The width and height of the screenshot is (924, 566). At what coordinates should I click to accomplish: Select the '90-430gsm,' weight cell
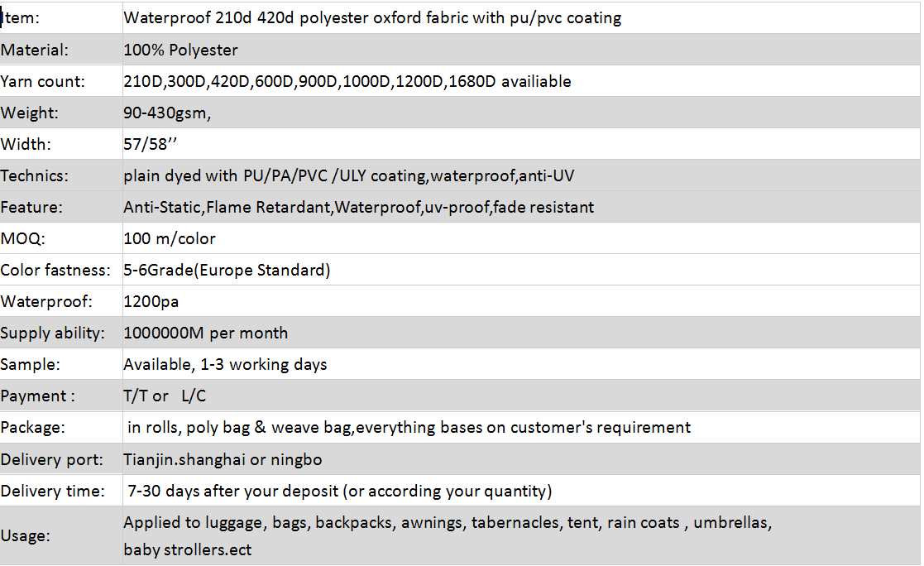tap(167, 113)
